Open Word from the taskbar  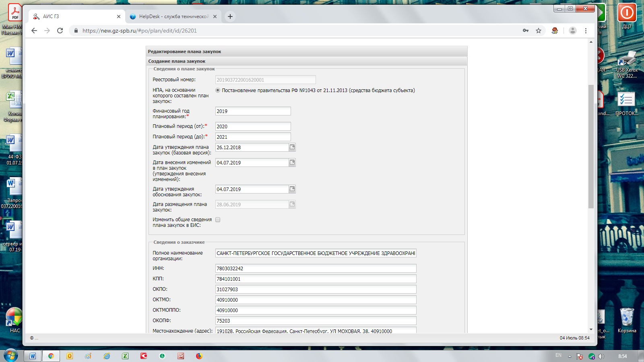33,356
